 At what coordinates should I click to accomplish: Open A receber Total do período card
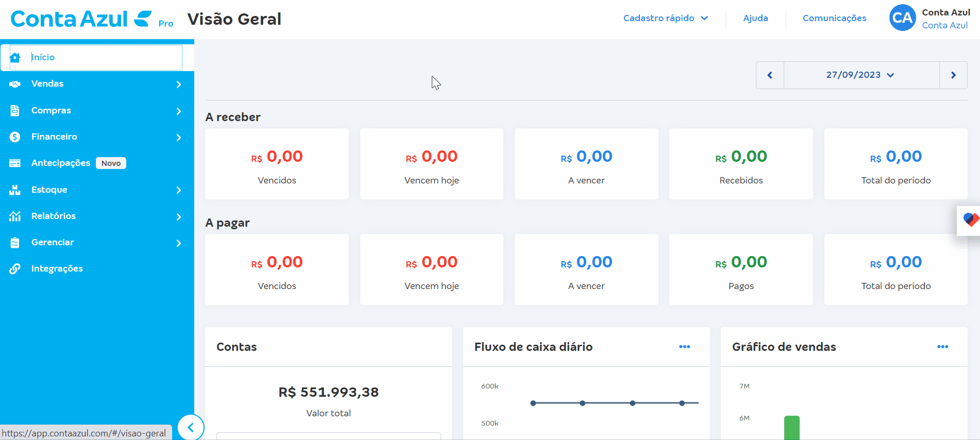[x=896, y=164]
